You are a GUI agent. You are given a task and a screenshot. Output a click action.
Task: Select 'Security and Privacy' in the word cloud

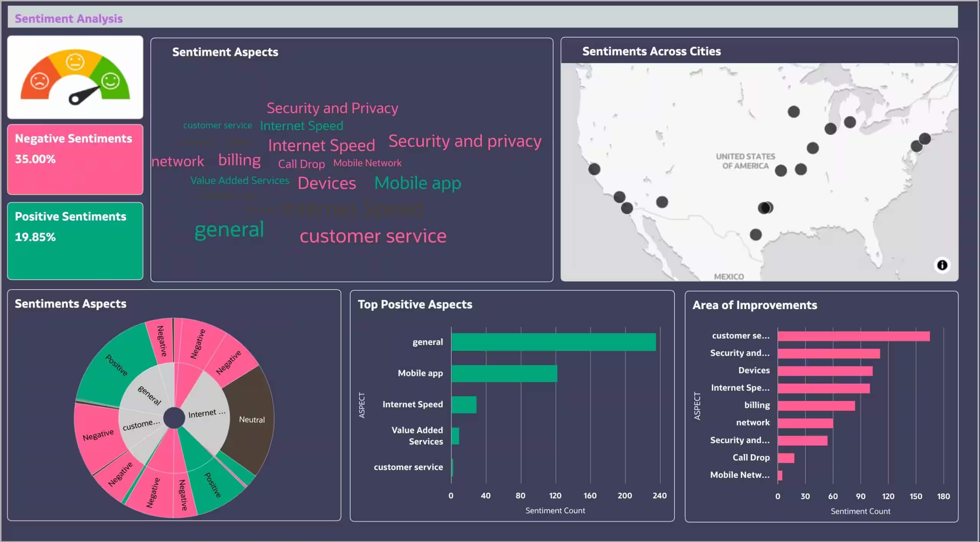332,108
